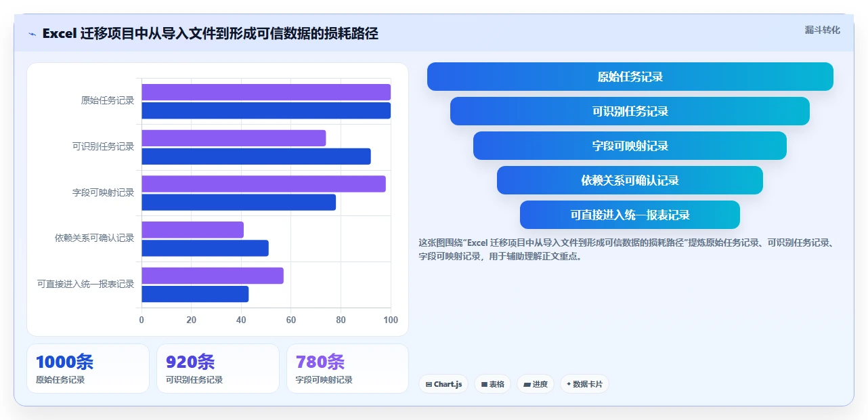This screenshot has width=868, height=420.
Task: Click the 进度 tag chip
Action: pyautogui.click(x=536, y=384)
